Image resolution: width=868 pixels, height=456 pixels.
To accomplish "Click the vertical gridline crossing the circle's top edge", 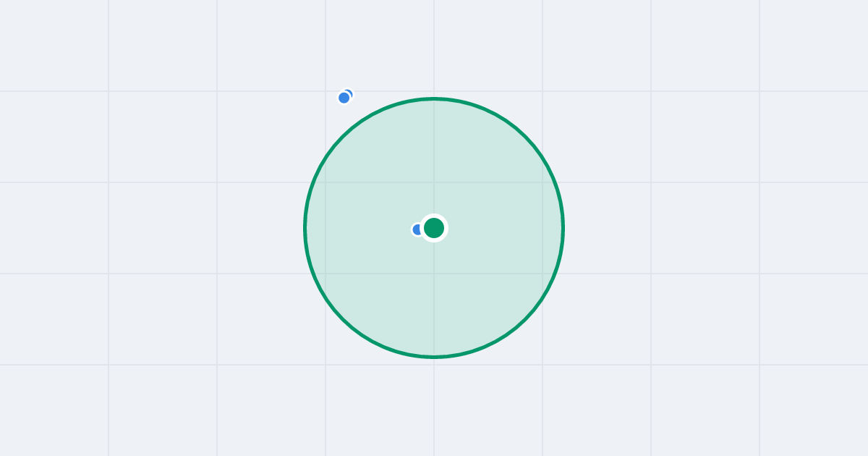I will [434, 98].
